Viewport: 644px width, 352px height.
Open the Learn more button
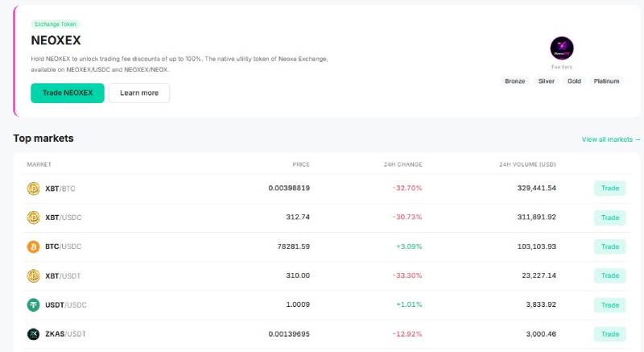point(139,93)
